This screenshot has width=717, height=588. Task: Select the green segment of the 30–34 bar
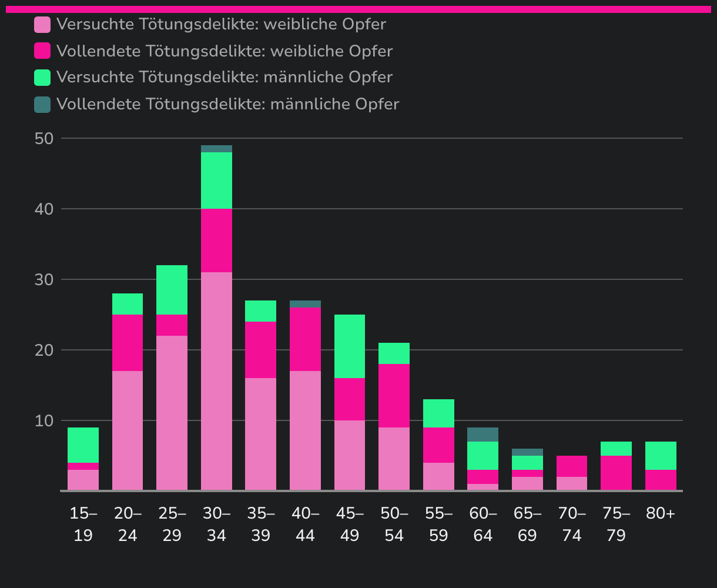click(216, 181)
